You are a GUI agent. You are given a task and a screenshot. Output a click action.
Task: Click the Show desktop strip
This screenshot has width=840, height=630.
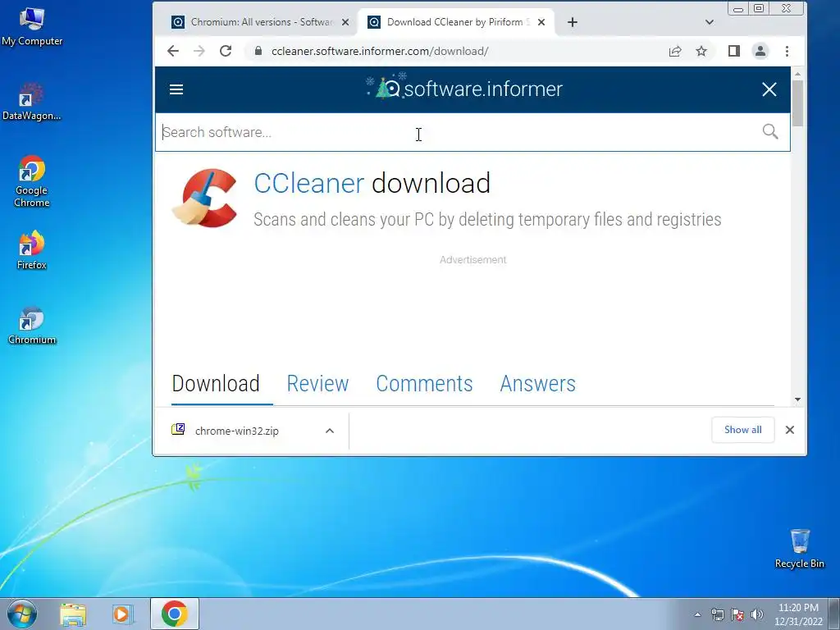click(x=834, y=614)
